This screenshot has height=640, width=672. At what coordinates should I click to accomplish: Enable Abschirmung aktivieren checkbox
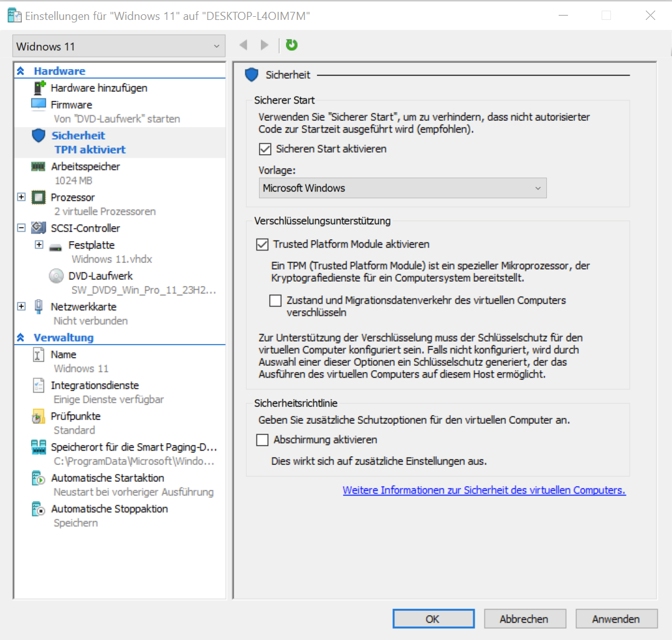[x=262, y=440]
